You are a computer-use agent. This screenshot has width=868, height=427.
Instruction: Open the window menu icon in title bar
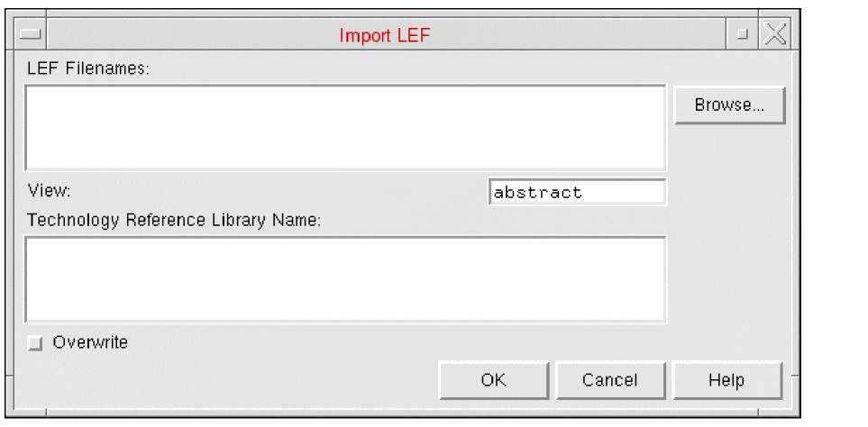click(31, 35)
